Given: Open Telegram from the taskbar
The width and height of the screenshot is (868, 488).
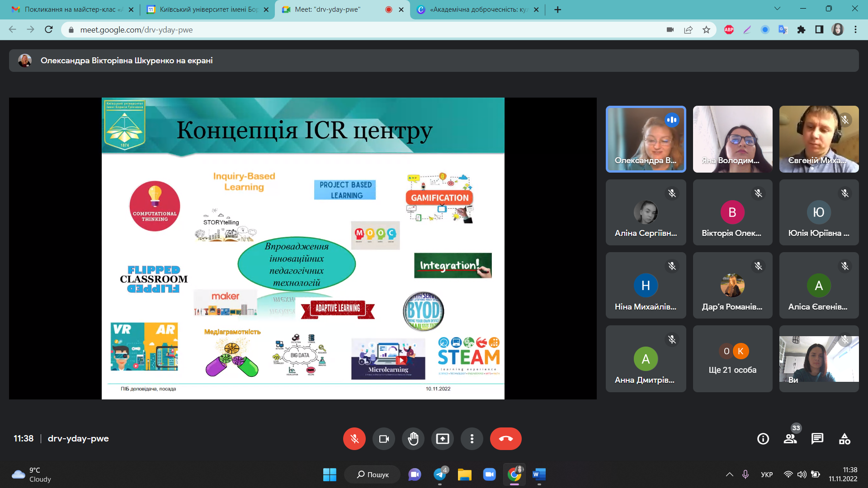Looking at the screenshot, I should point(439,474).
